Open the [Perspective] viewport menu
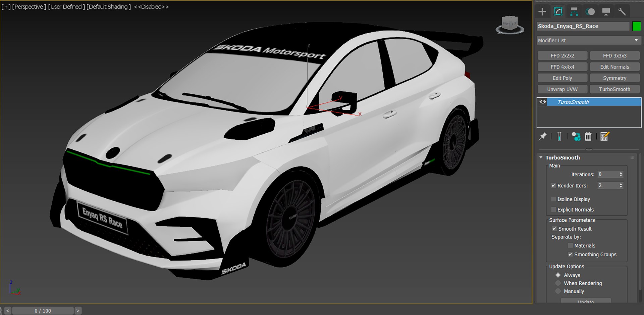This screenshot has height=315, width=644. pos(29,7)
